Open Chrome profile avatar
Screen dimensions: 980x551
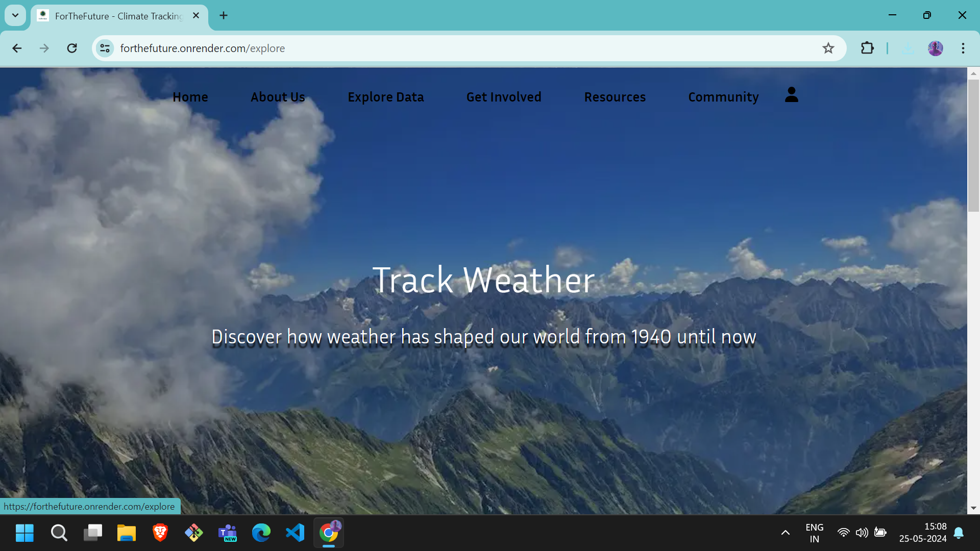point(935,48)
